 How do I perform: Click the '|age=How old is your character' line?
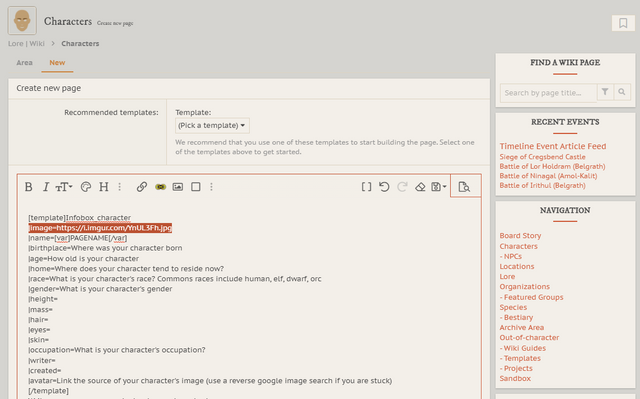pos(84,259)
